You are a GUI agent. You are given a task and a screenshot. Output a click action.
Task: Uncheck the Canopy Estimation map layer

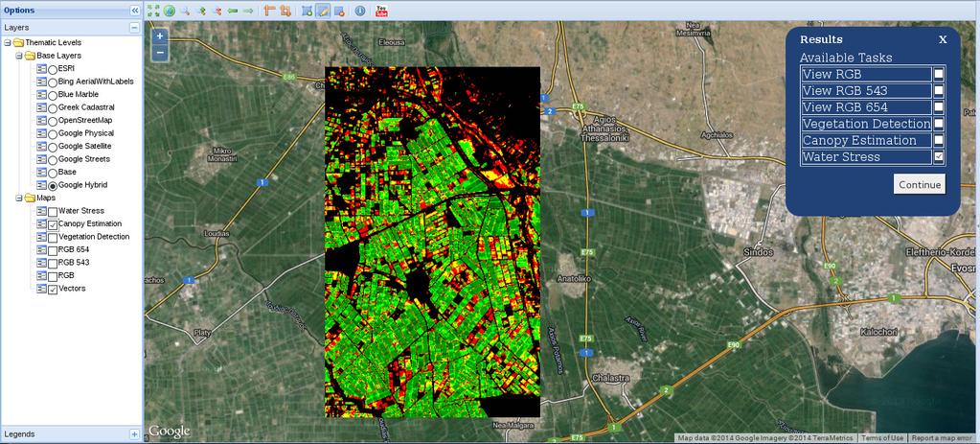tap(53, 224)
